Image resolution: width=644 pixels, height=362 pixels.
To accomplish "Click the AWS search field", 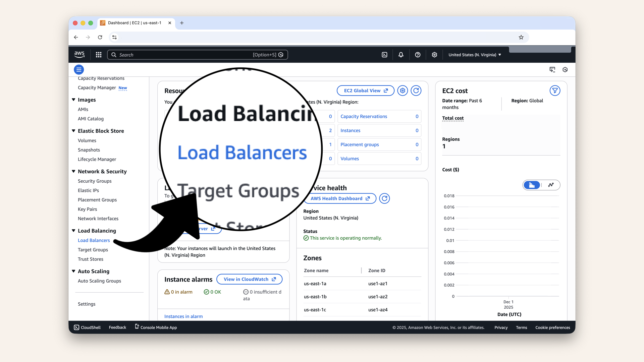I will point(198,55).
